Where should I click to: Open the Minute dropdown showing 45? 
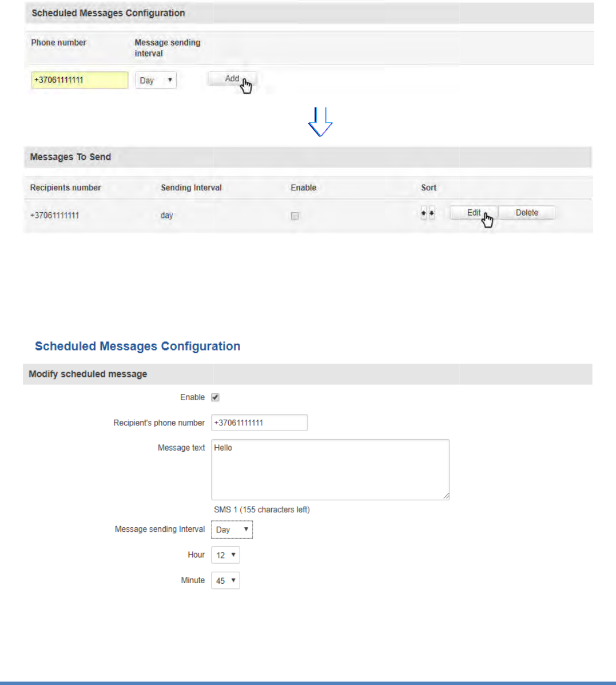click(225, 581)
